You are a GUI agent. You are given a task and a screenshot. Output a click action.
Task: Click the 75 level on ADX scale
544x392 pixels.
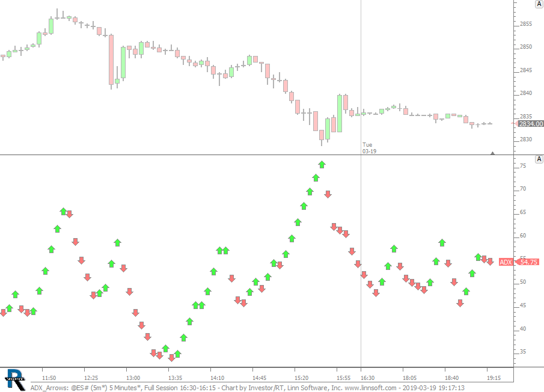[523, 166]
